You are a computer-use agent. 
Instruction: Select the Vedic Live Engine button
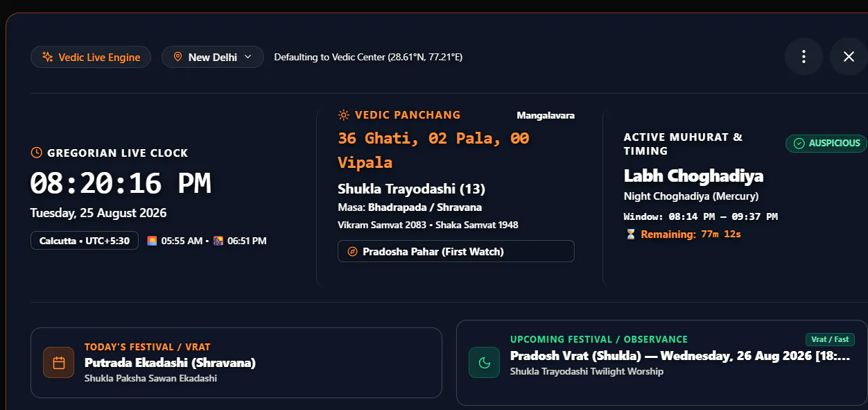point(91,57)
